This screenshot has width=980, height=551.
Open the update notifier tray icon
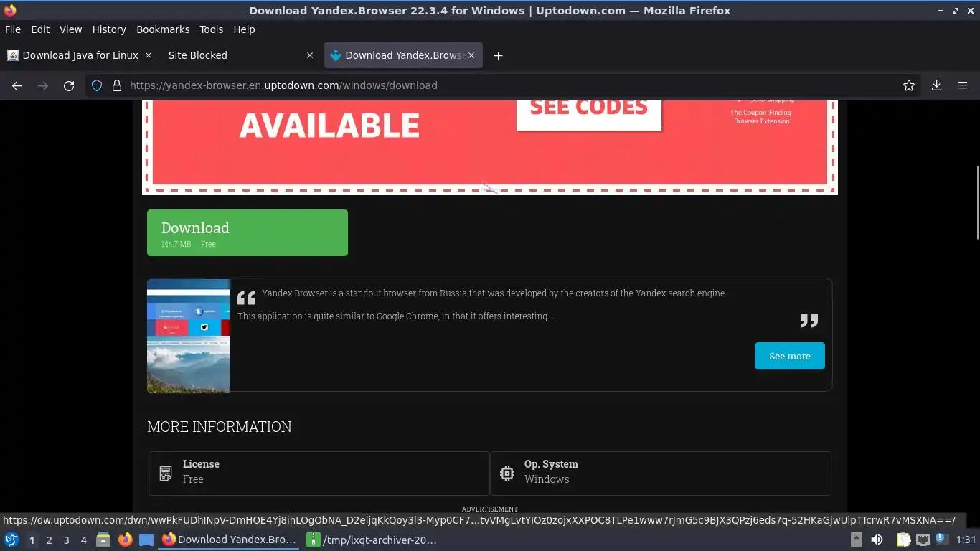(x=941, y=538)
